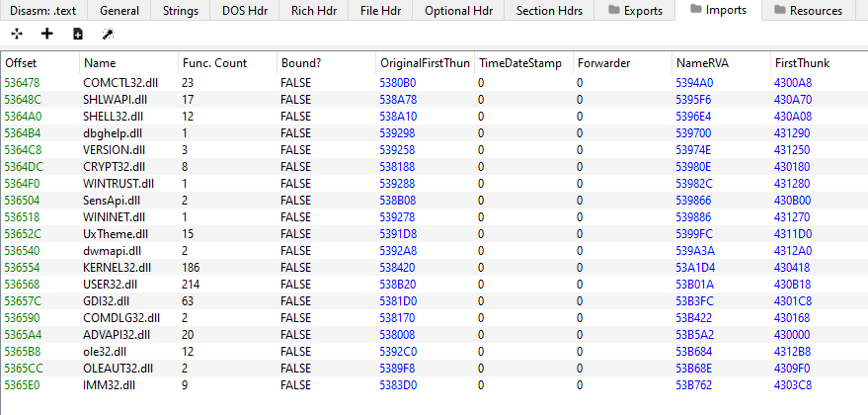The height and width of the screenshot is (415, 868).
Task: Click the OriginalFirstThun column header
Action: click(x=425, y=63)
